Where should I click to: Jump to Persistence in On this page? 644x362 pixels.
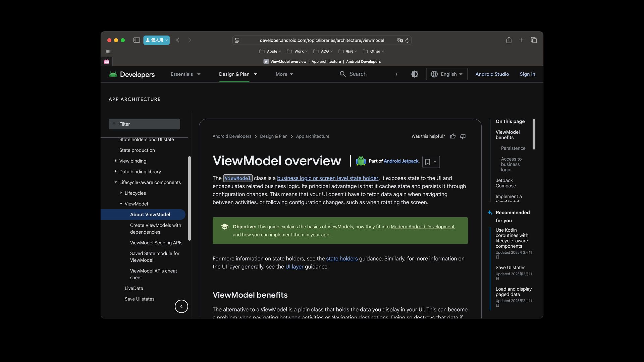coord(513,148)
